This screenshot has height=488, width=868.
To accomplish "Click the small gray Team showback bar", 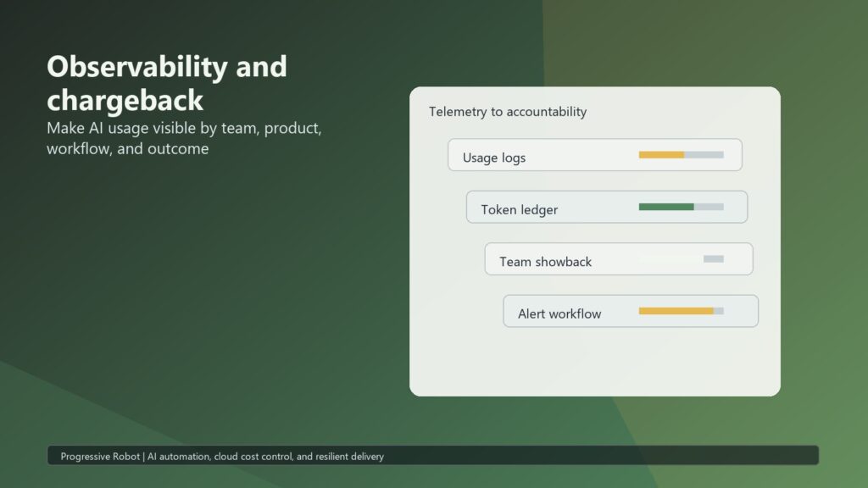I will tap(714, 259).
